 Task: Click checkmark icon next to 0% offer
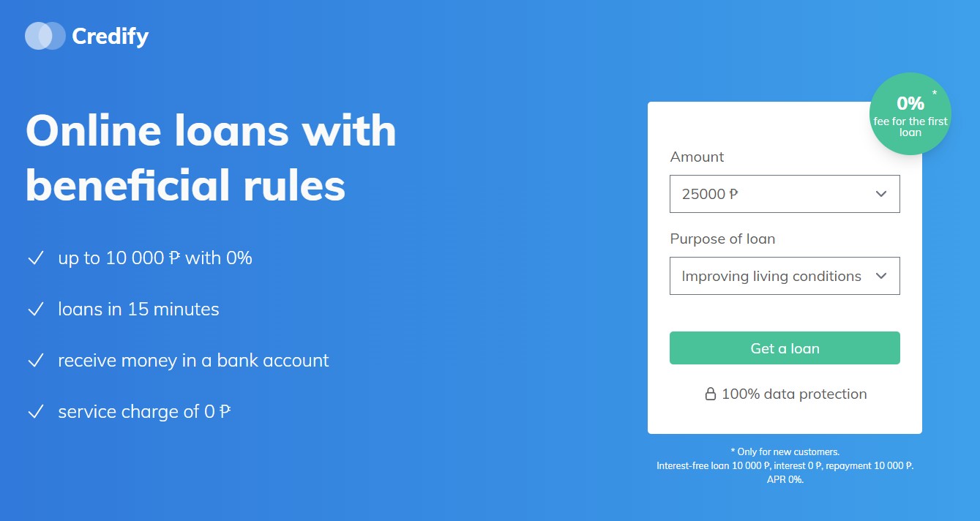tap(36, 258)
